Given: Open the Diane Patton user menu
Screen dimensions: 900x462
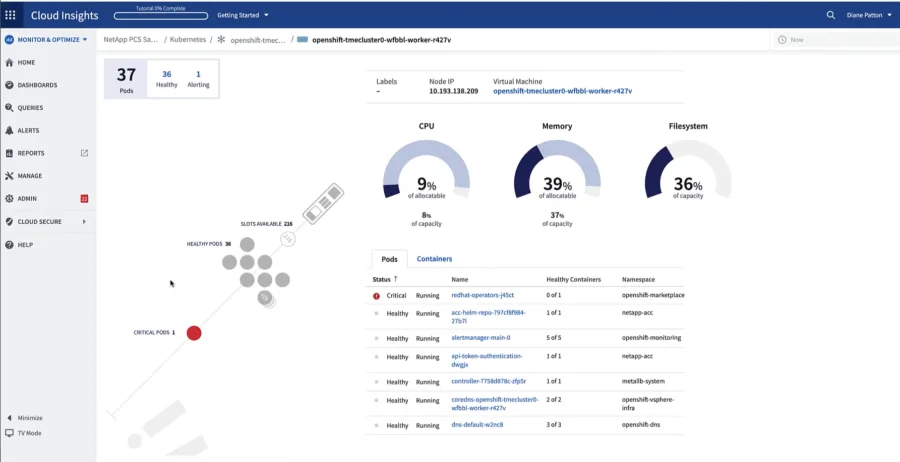Looking at the screenshot, I should point(869,15).
